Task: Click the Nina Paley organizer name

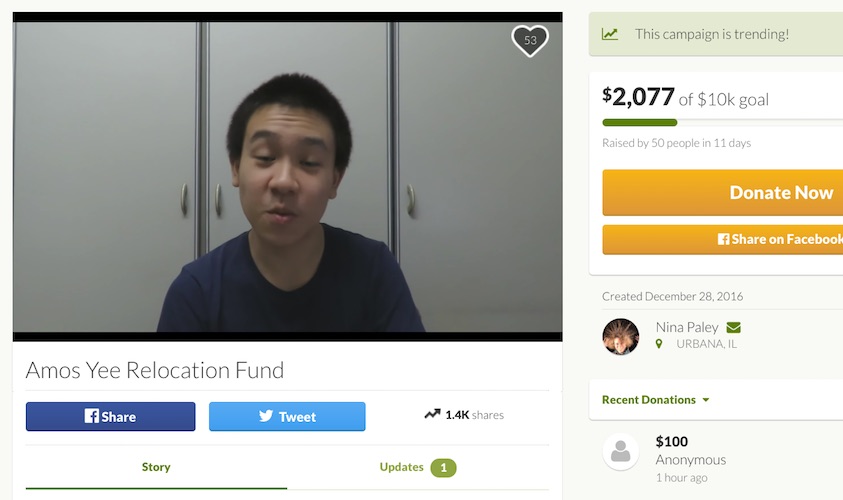Action: coord(686,327)
